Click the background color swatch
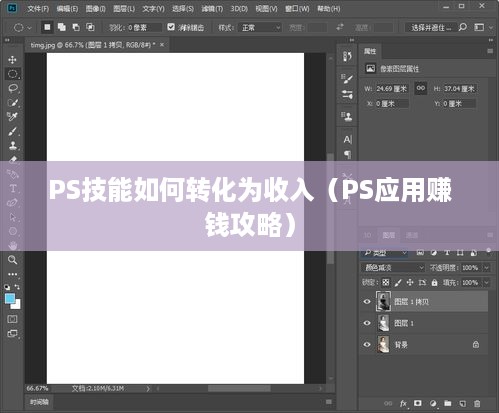499x413 pixels. pos(17,305)
